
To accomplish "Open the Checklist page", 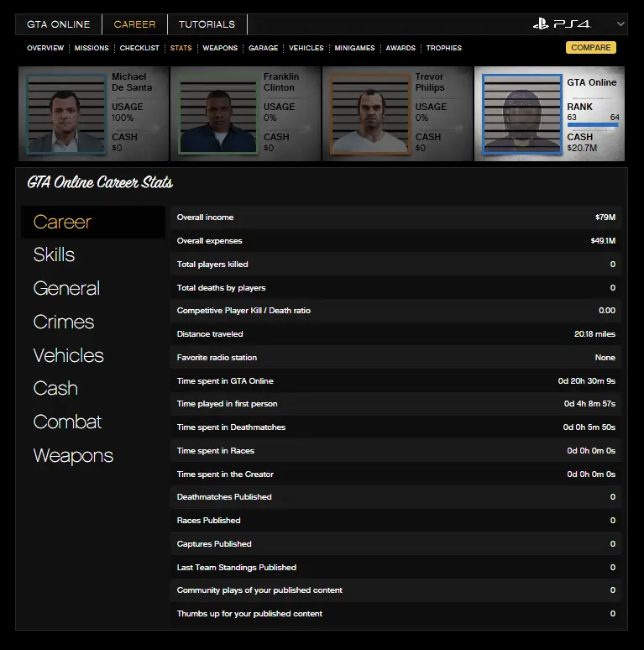I will 139,48.
